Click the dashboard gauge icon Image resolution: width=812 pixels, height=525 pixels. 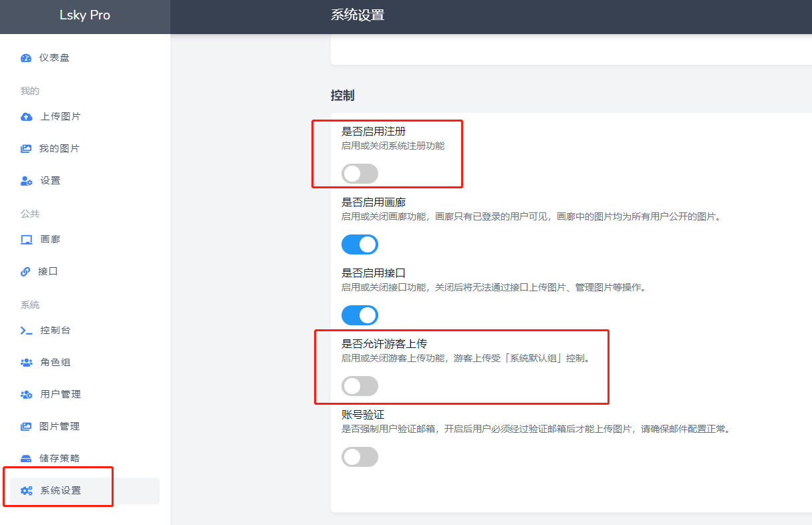coord(26,58)
